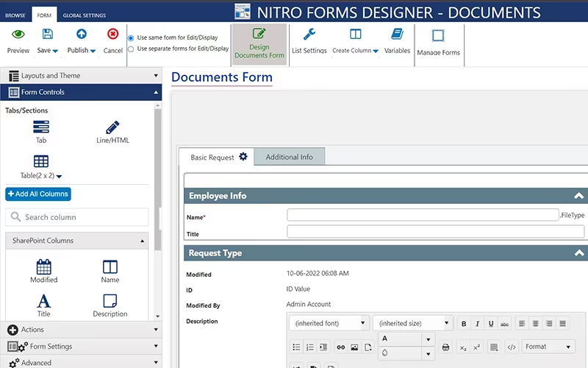The width and height of the screenshot is (588, 368).
Task: Click the Save disk icon
Action: pos(47,34)
